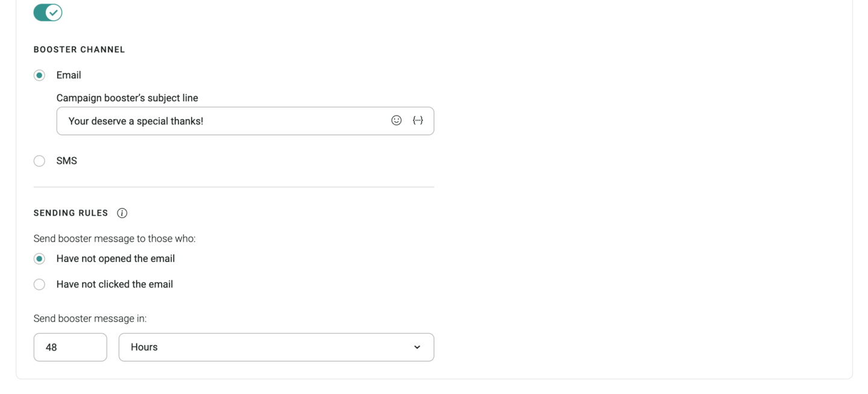Screen dimensions: 868x394
Task: Expand the Hours dropdown using its chevron arrow
Action: [x=417, y=347]
